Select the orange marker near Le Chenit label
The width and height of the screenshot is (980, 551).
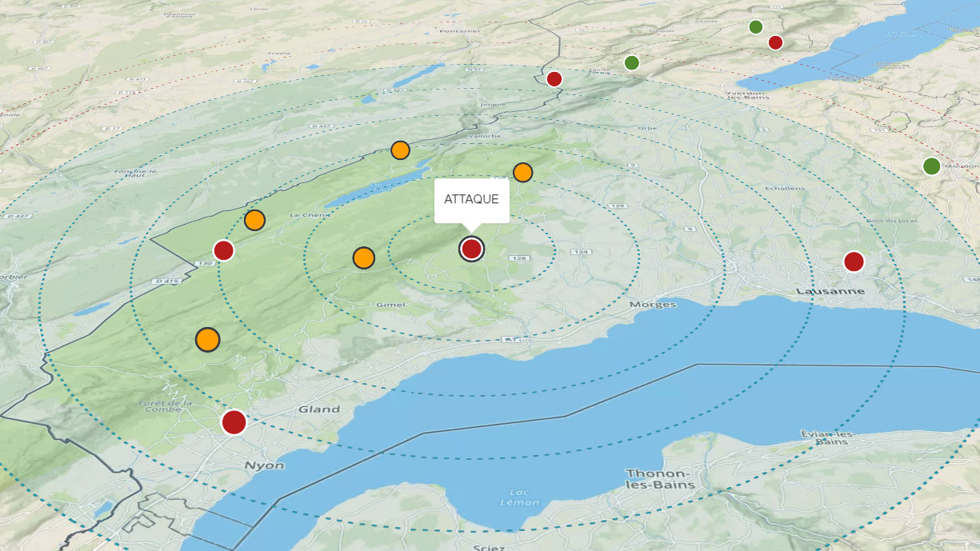(x=254, y=220)
